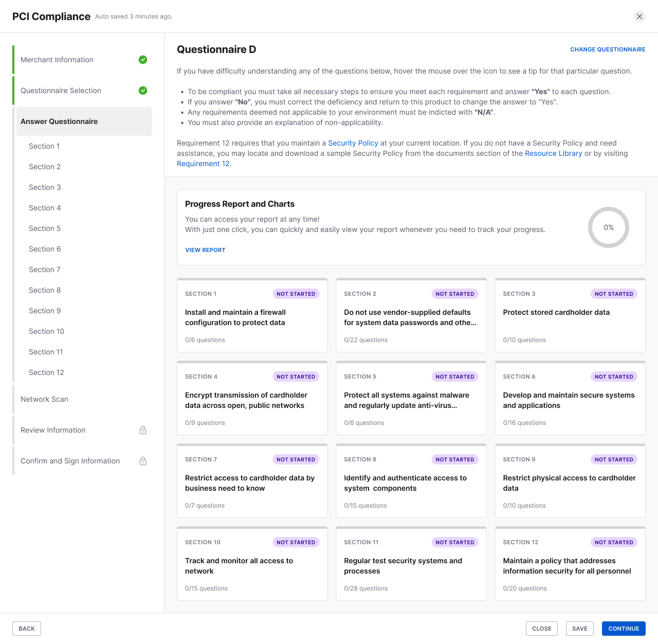Select Section 12 in the sidebar

pos(46,372)
